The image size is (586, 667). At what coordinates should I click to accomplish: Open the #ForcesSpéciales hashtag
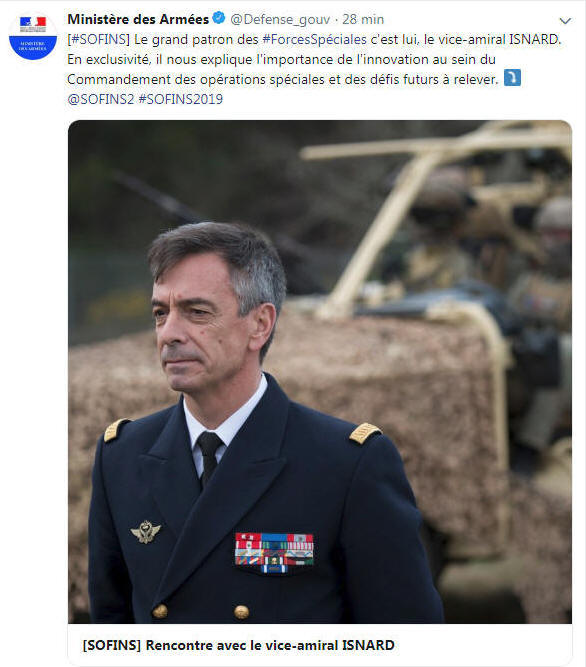point(314,40)
